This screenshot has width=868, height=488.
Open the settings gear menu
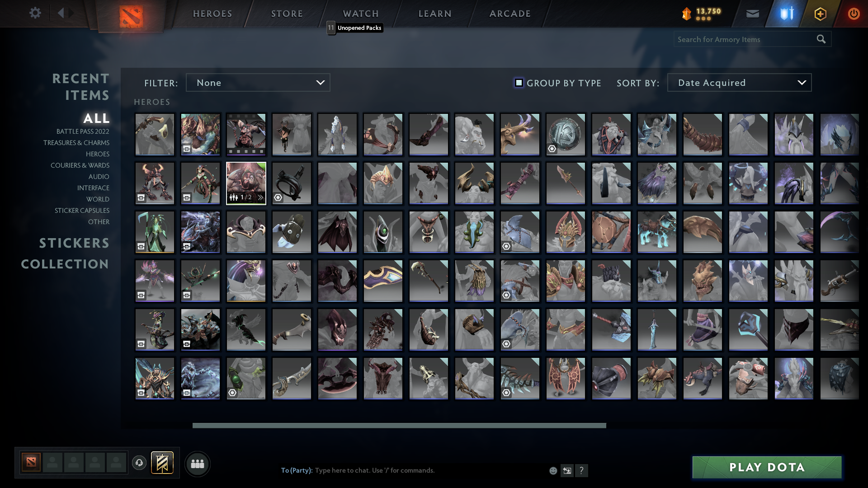point(35,13)
